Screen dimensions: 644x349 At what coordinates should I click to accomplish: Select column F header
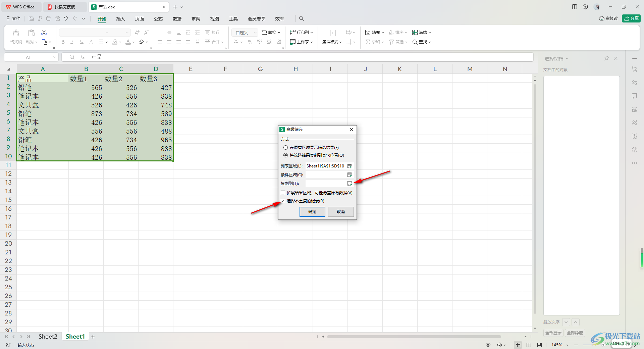225,69
